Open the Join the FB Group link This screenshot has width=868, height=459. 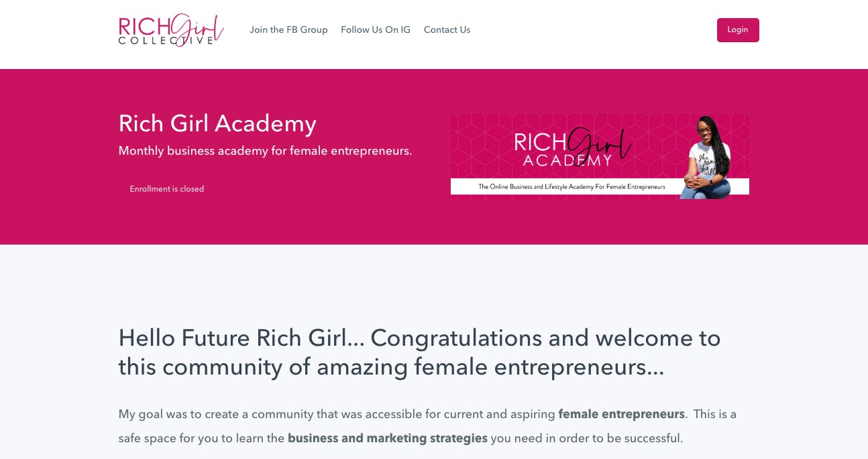288,29
